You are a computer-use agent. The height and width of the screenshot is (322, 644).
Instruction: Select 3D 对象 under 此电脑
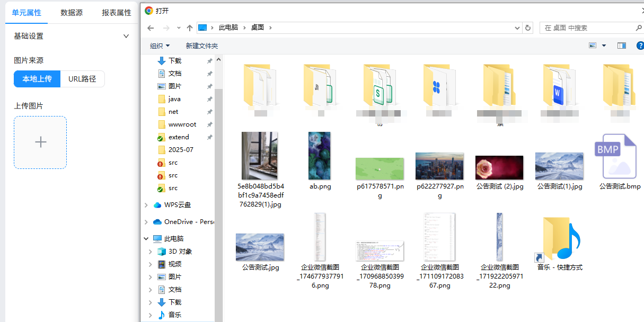click(x=180, y=252)
